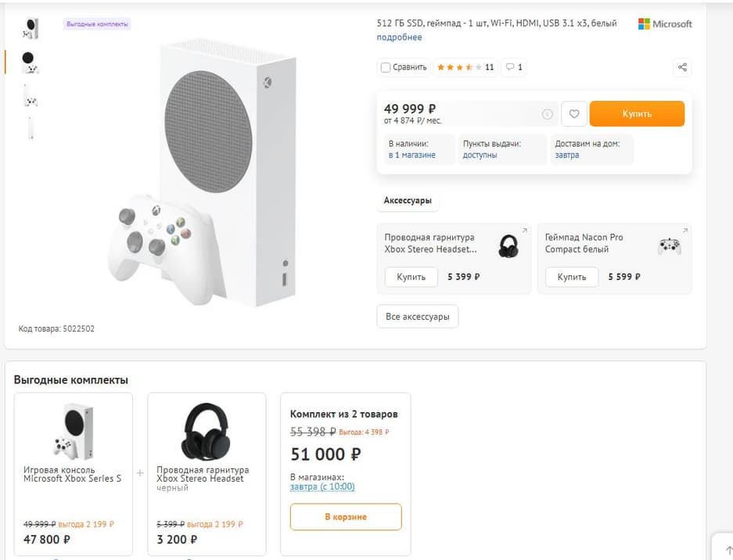
Task: Open Xbox Stereo Headset accessory arrow icon
Action: 525,231
